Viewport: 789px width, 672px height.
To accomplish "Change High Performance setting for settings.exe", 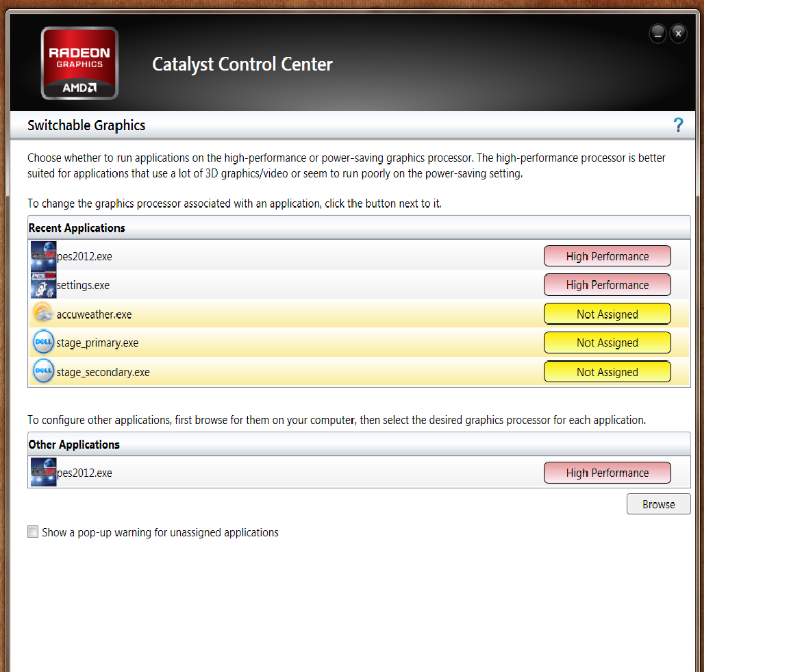I will (607, 285).
